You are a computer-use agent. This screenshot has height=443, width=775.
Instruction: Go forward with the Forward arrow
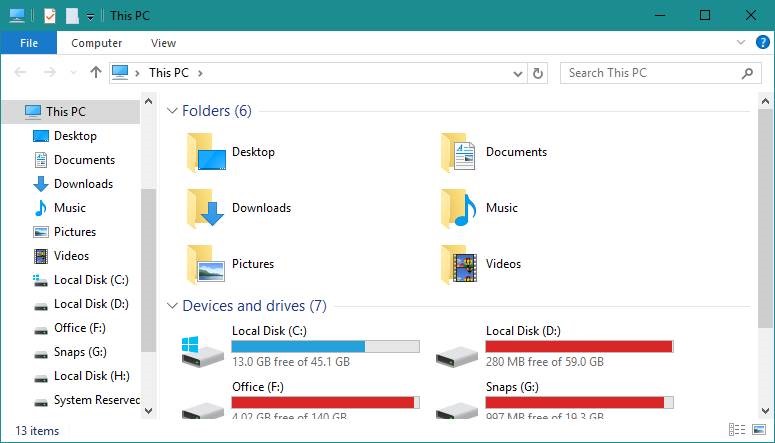coord(50,73)
